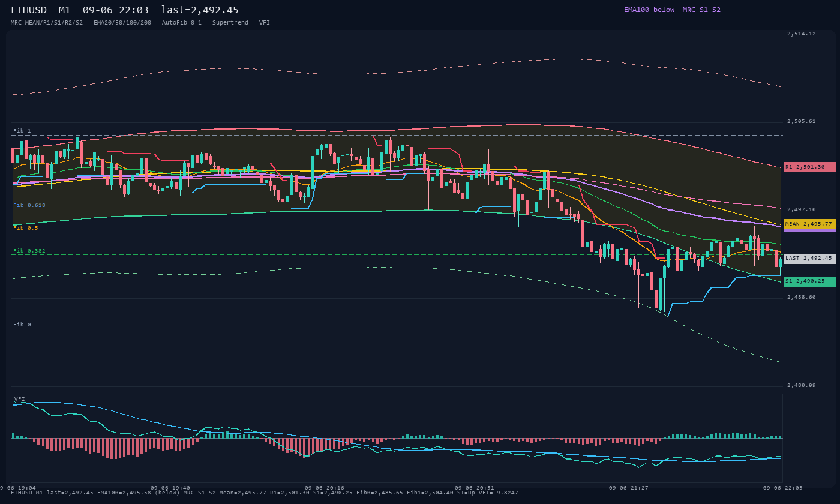The width and height of the screenshot is (840, 504).
Task: Select the "09-06 21:27" time axis label
Action: 629,488
